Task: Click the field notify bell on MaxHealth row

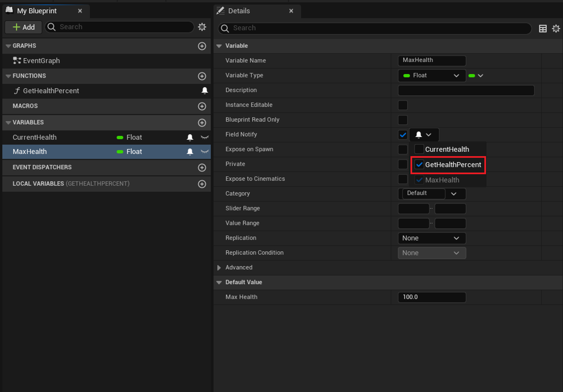Action: 190,152
